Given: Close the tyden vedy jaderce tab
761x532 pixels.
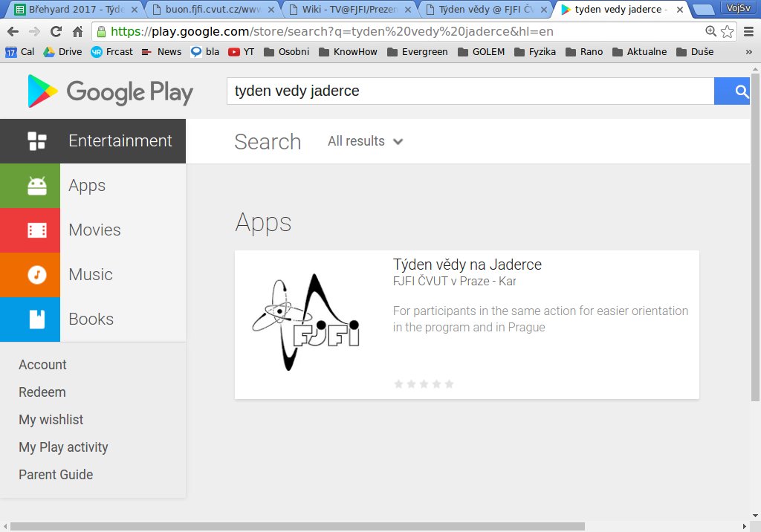Looking at the screenshot, I should coord(680,9).
